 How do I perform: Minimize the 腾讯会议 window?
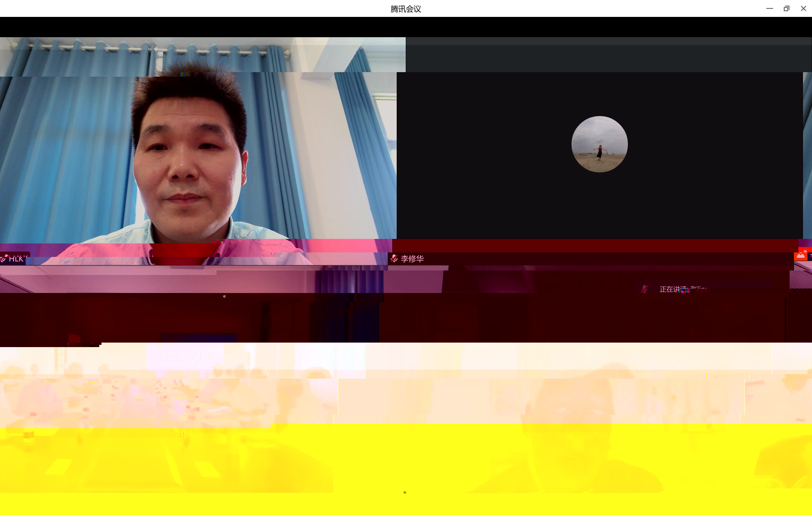[x=769, y=9]
